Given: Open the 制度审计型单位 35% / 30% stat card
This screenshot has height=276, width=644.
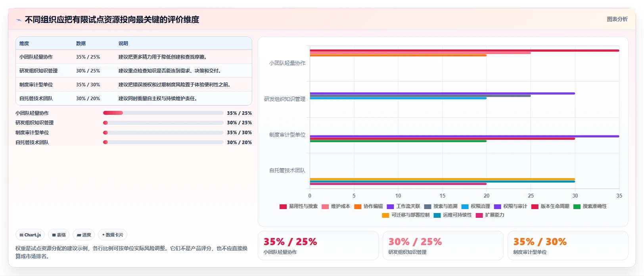Looking at the screenshot, I should coord(568,246).
